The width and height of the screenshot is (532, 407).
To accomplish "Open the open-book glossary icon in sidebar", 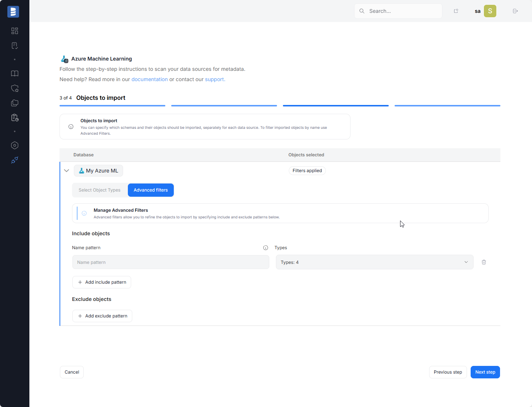I will (x=15, y=73).
